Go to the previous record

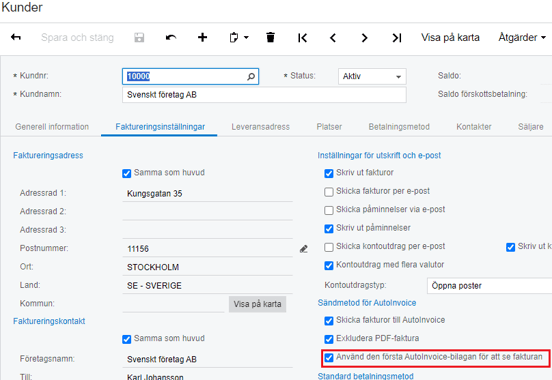click(x=333, y=38)
